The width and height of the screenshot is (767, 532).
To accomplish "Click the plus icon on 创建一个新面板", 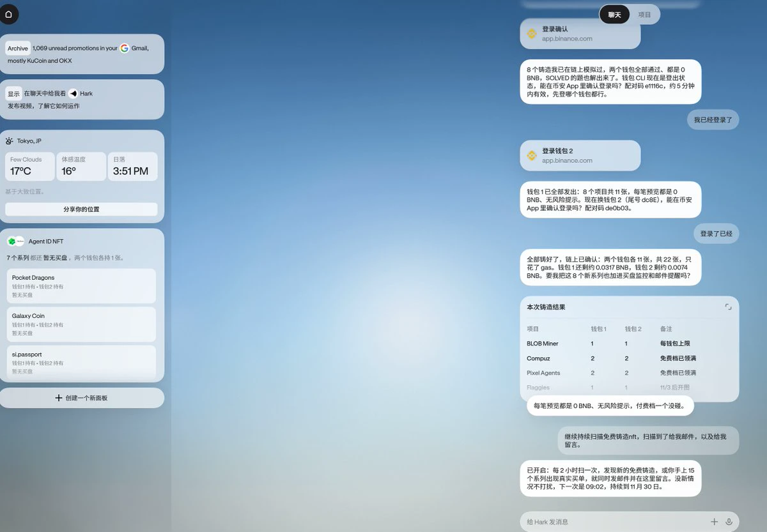I will click(59, 398).
